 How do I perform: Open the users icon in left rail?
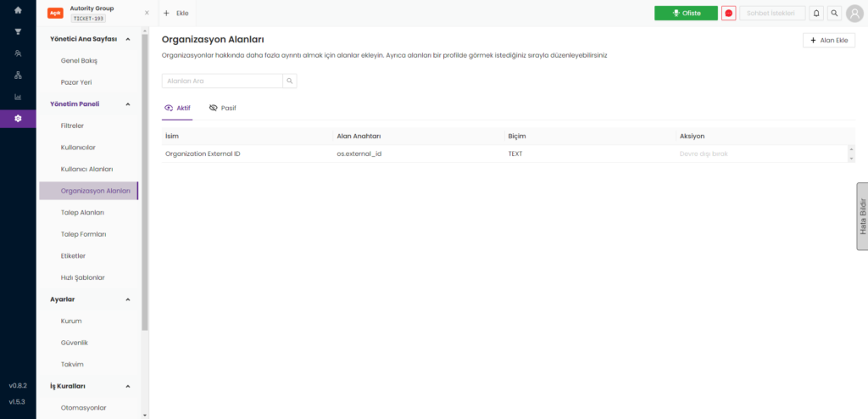pyautogui.click(x=18, y=53)
